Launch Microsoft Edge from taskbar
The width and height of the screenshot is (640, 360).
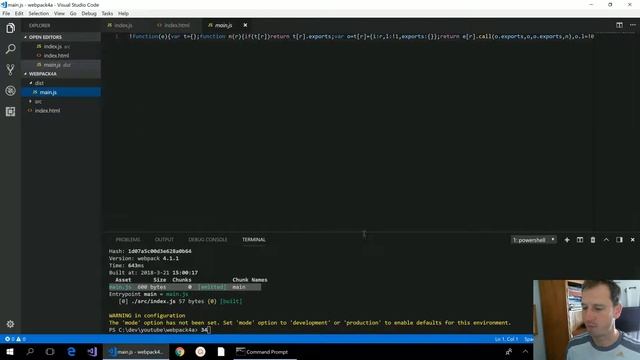coord(71,351)
